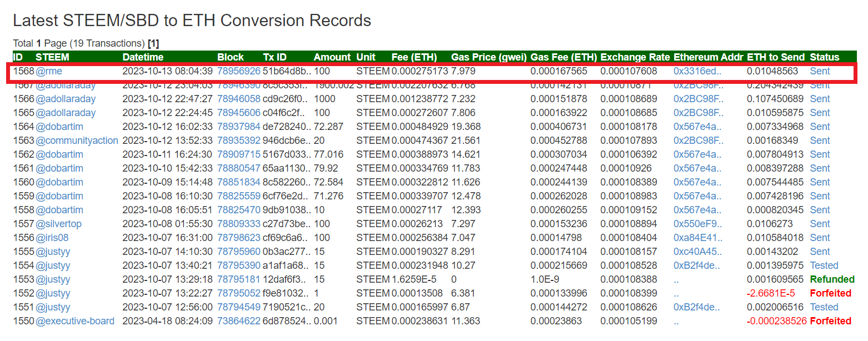Open Ethereum address 0xc40A45..
This screenshot has height=341, width=868.
698,252
